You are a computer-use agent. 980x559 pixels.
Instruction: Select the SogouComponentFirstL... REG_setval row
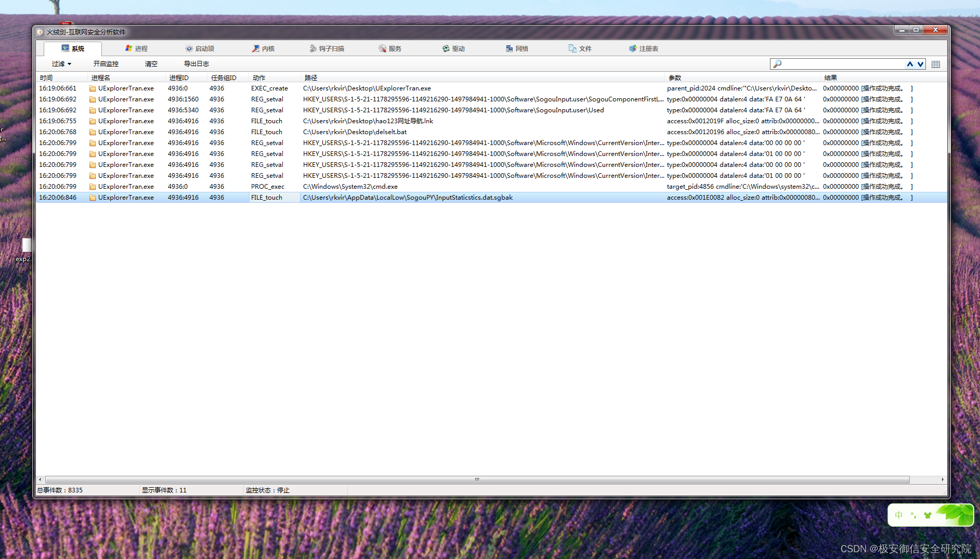491,99
